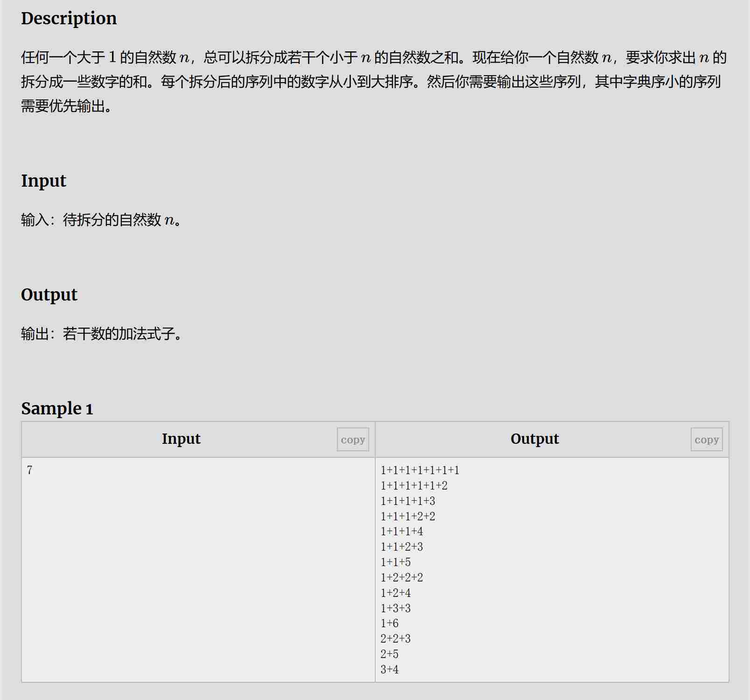
Task: Click sample input value 7
Action: (x=29, y=470)
